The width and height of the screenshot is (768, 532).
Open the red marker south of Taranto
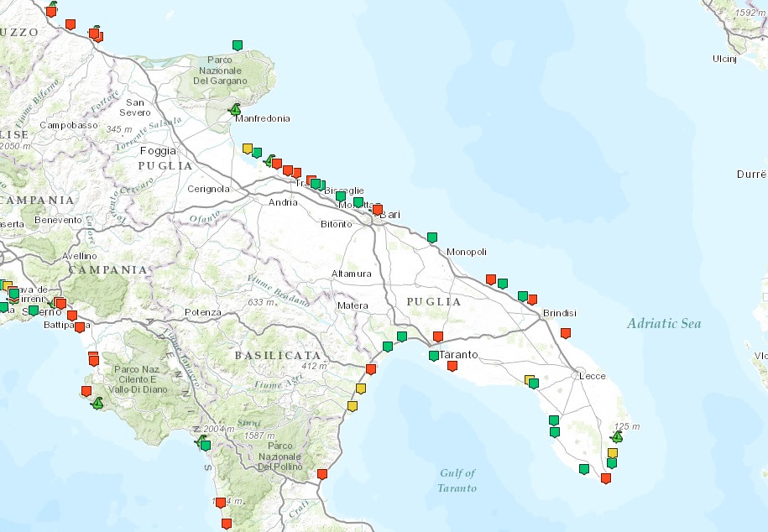452,366
